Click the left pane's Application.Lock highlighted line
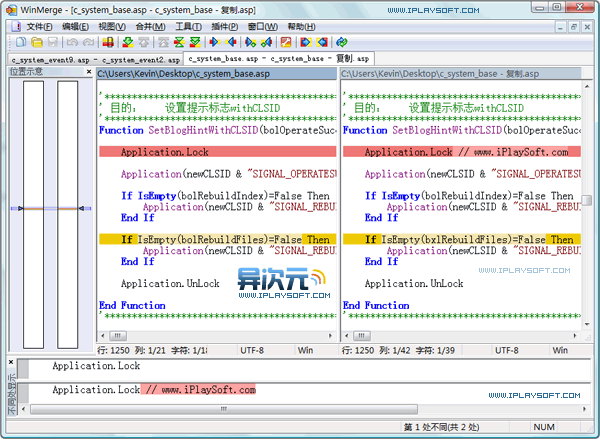 (x=217, y=152)
